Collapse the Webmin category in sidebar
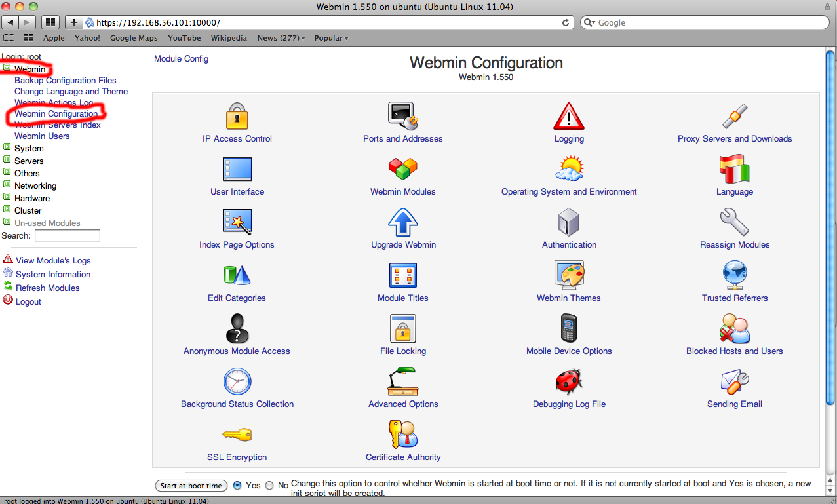837x504 pixels. tap(7, 68)
